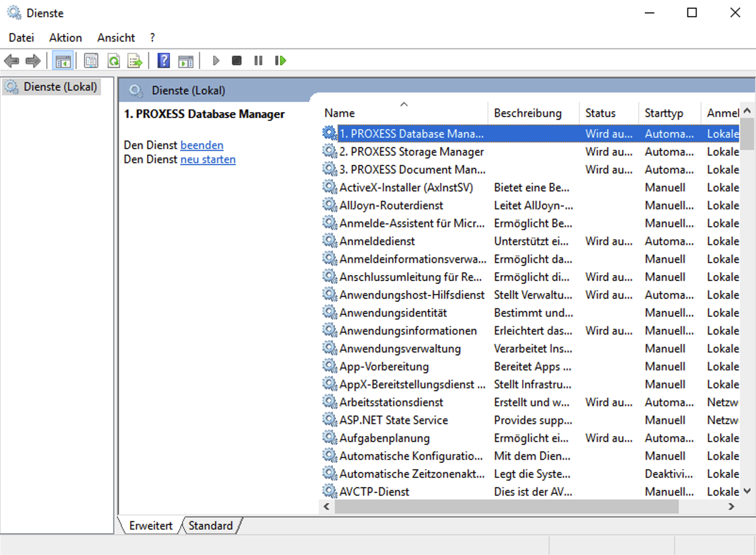Click the 'beenden' link to stop service
Viewport: 756px width, 555px height.
coord(202,145)
